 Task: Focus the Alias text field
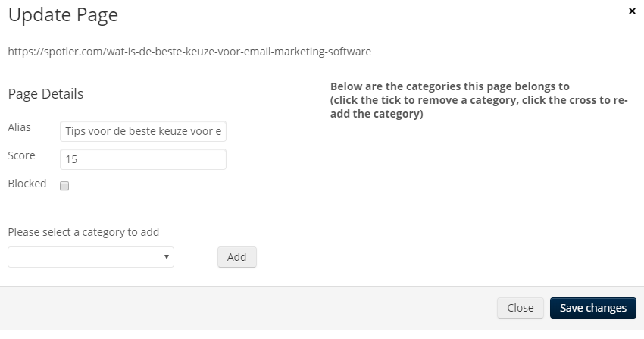pyautogui.click(x=143, y=131)
